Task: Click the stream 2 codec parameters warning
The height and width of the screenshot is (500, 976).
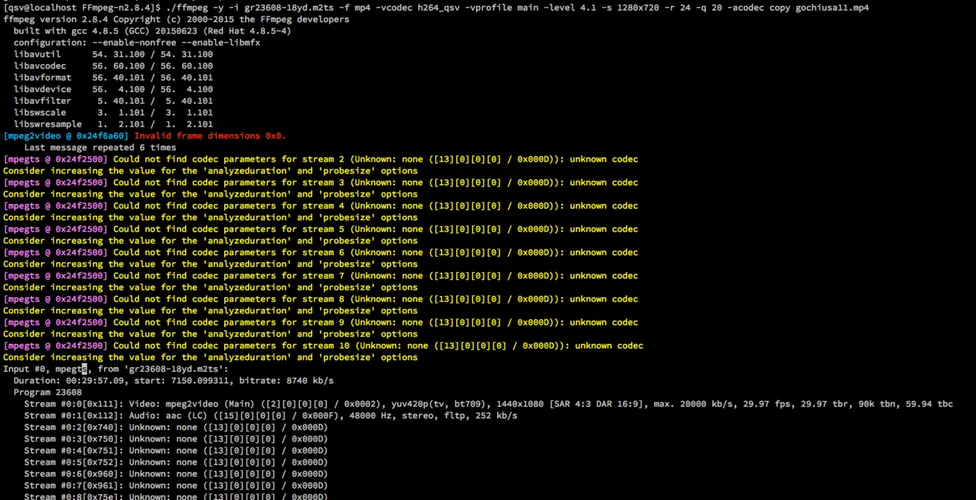Action: pyautogui.click(x=320, y=159)
